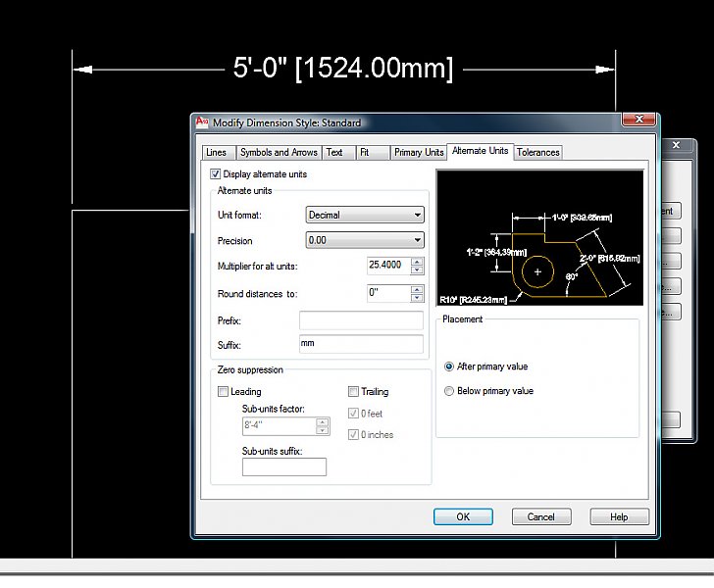714x588 pixels.
Task: Open the Symbols and Arrows tab
Action: pos(279,153)
